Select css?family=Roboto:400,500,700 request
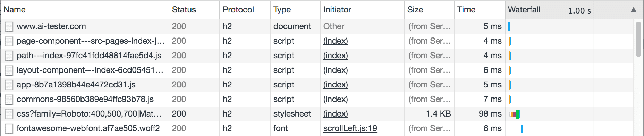The image size is (644, 136). (89, 114)
